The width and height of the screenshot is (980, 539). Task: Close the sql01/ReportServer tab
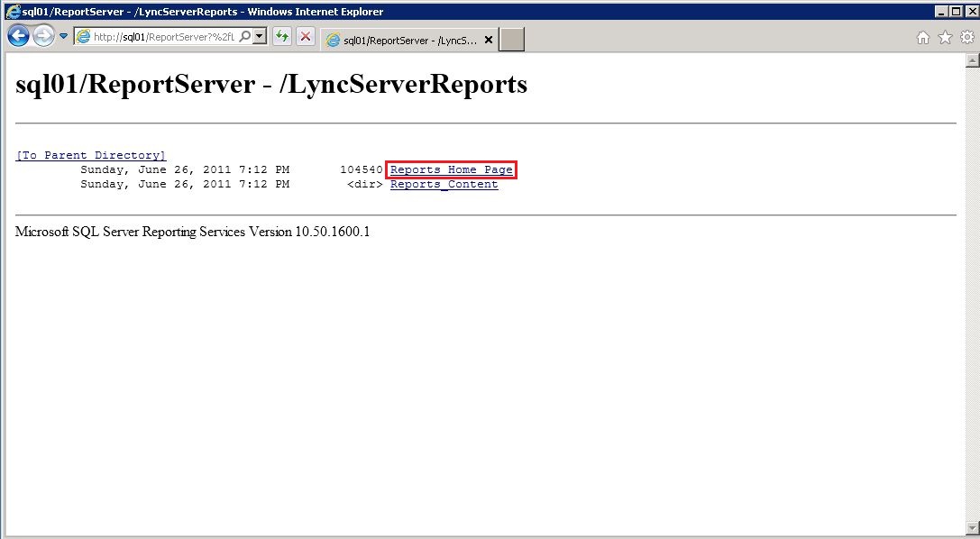pos(489,40)
